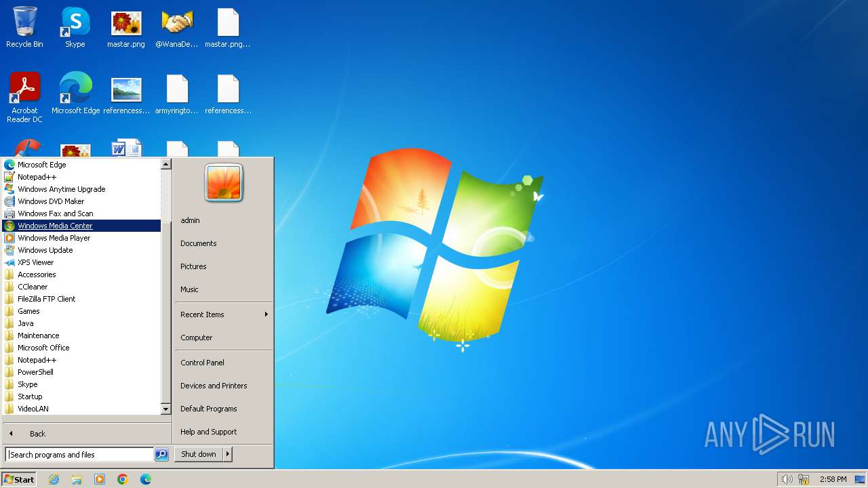Open Control Panel
Screen dimensions: 868x488
(x=224, y=363)
